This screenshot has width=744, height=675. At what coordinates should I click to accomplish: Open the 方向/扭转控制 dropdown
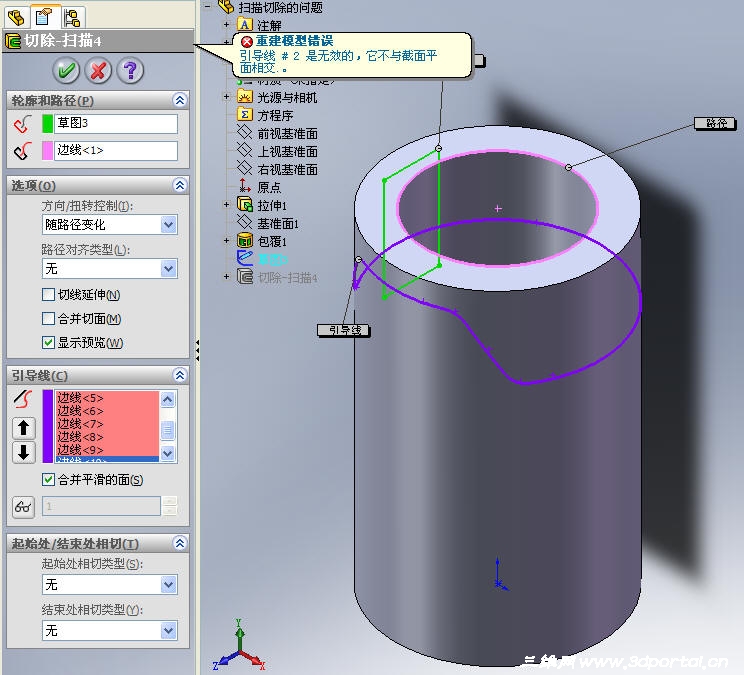pyautogui.click(x=168, y=224)
